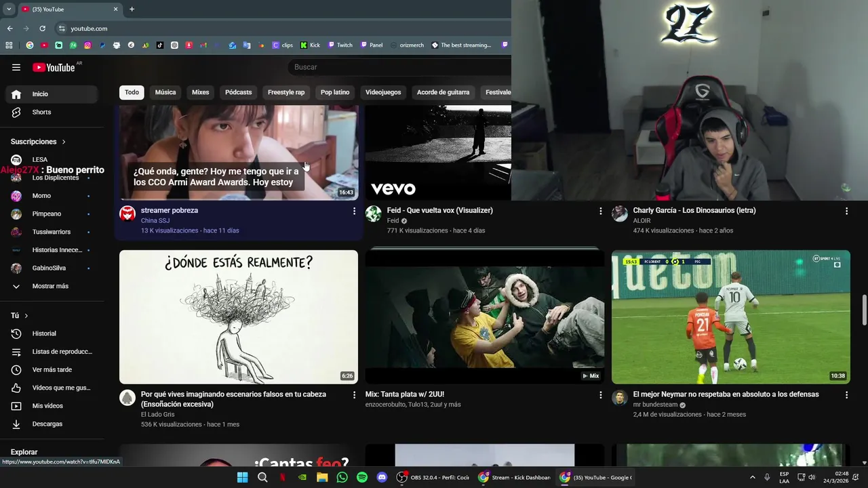Open Listas de reproducción in the sidebar

52,352
